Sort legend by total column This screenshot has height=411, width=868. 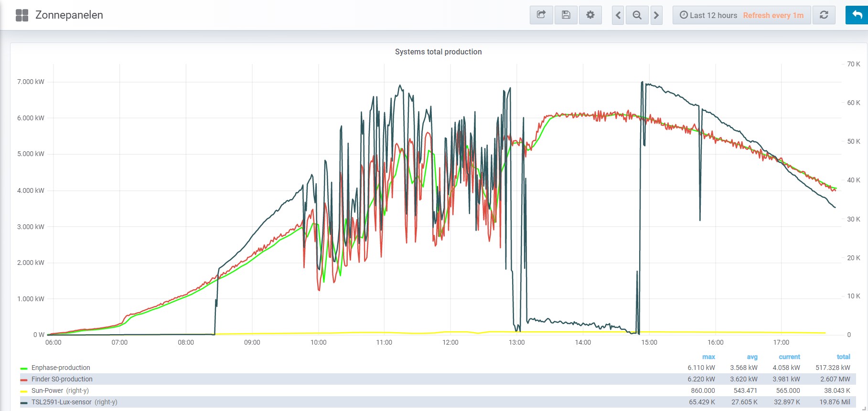click(x=843, y=357)
